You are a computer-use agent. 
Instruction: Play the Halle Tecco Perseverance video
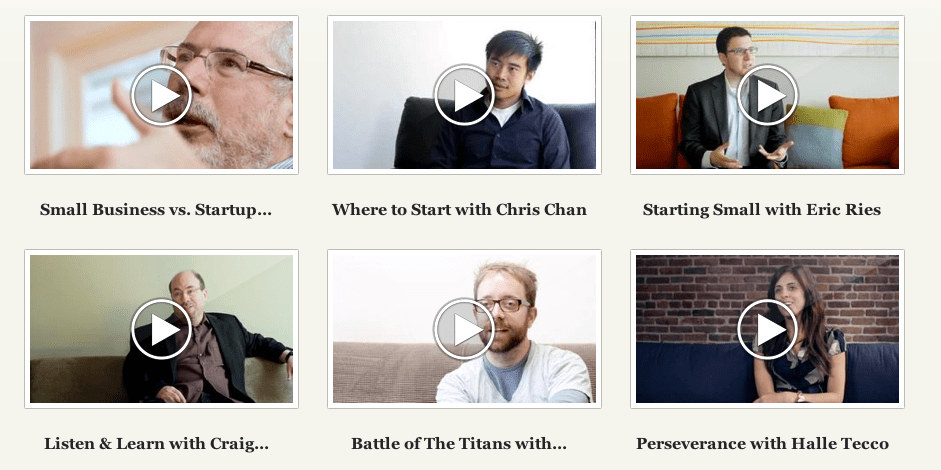pyautogui.click(x=767, y=330)
